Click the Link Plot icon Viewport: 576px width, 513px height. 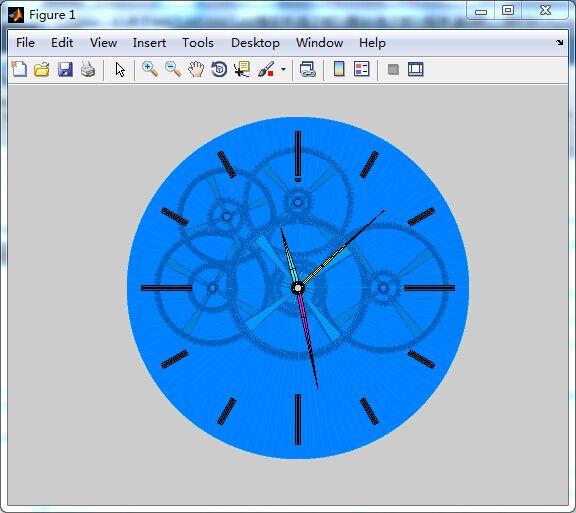307,69
